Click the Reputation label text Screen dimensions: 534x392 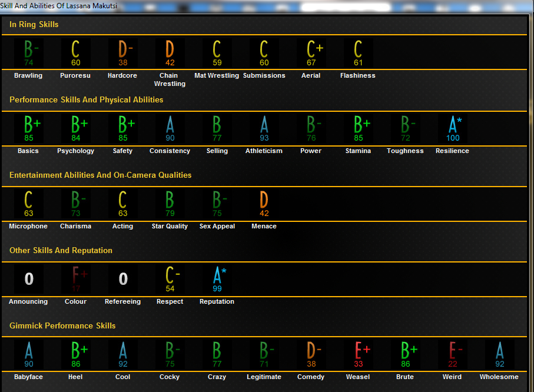click(x=217, y=302)
